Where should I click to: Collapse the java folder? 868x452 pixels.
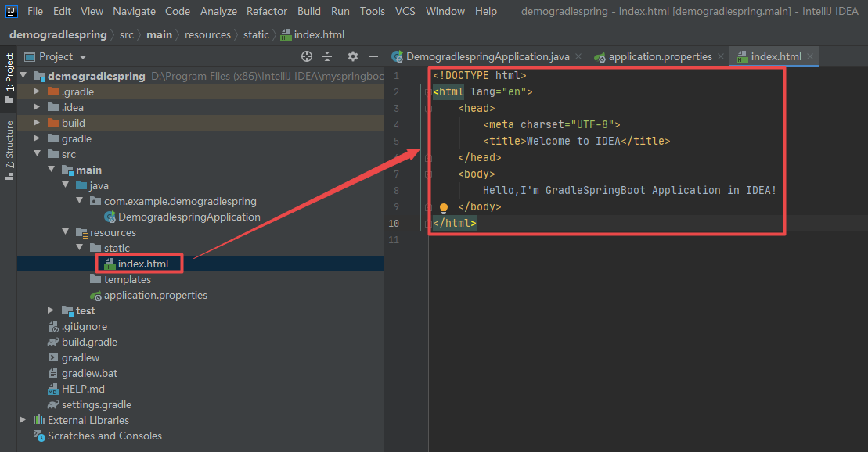pyautogui.click(x=65, y=185)
